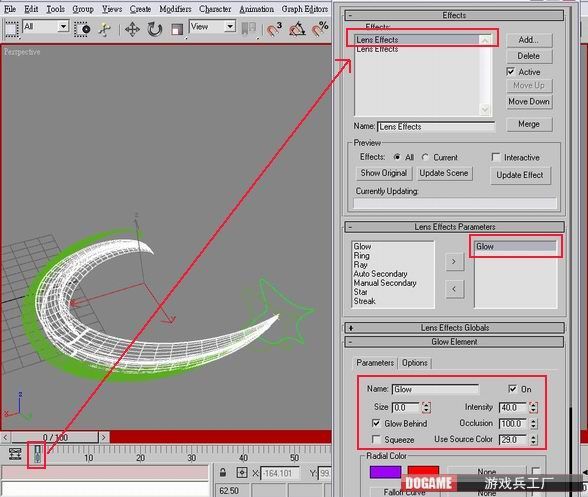Switch to the Parameters tab
Viewport: 588px width, 497px height.
coord(375,363)
